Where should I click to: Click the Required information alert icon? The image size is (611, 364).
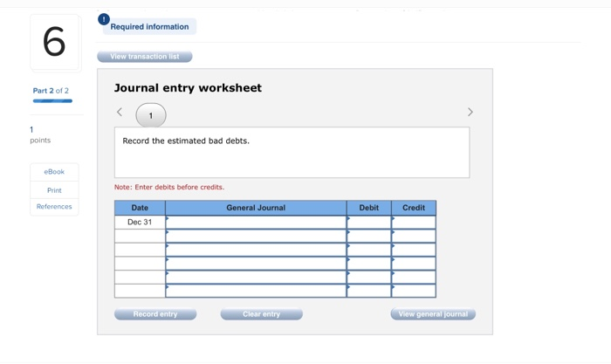tap(104, 19)
